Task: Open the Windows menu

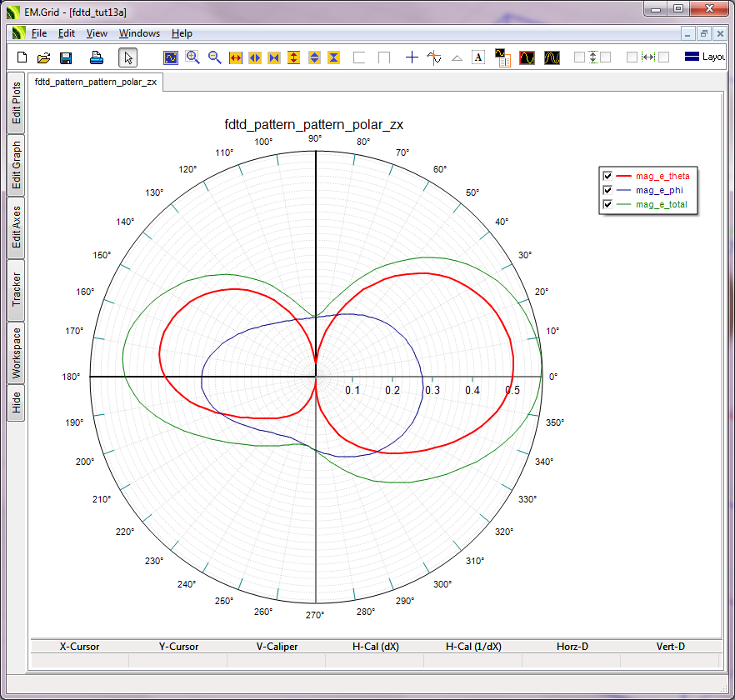Action: pos(139,33)
